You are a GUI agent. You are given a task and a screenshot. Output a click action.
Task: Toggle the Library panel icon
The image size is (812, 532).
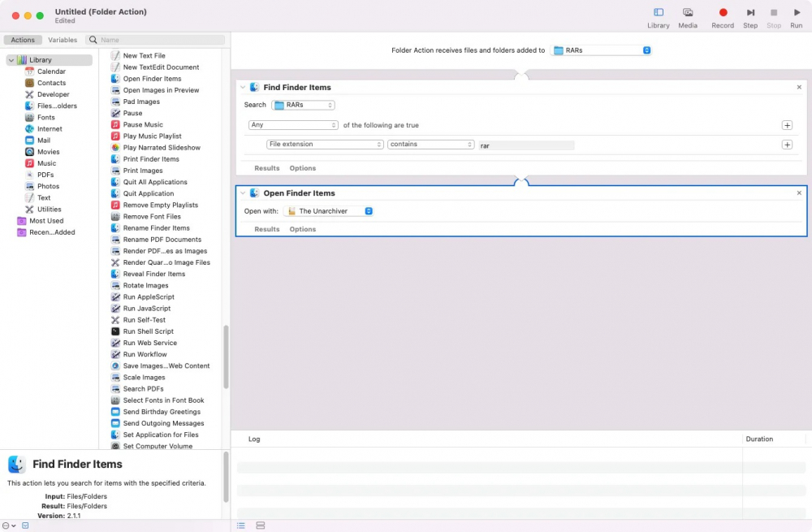659,13
